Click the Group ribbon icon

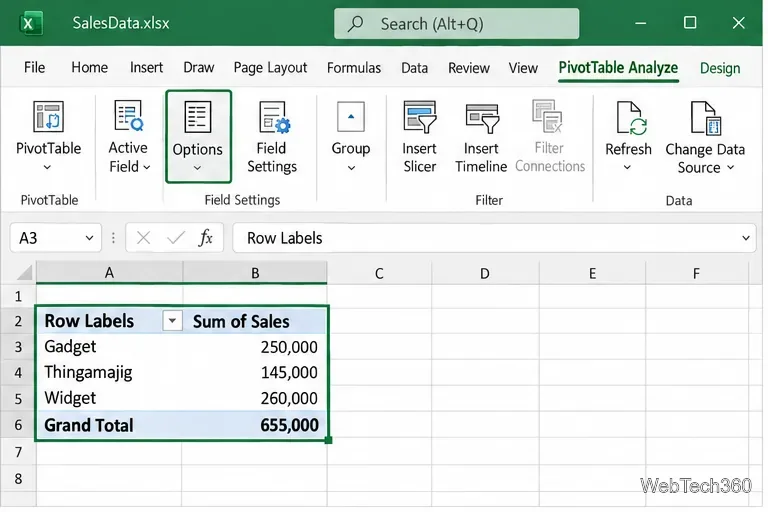click(351, 117)
